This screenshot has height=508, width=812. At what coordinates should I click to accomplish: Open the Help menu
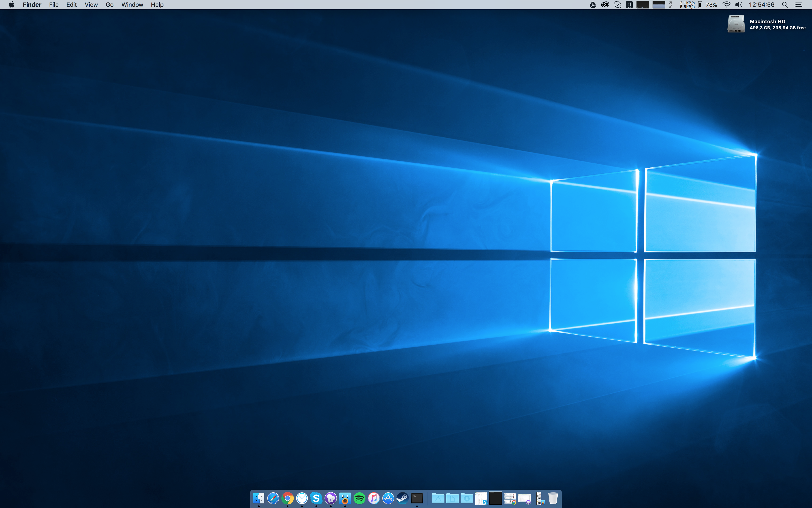(157, 5)
